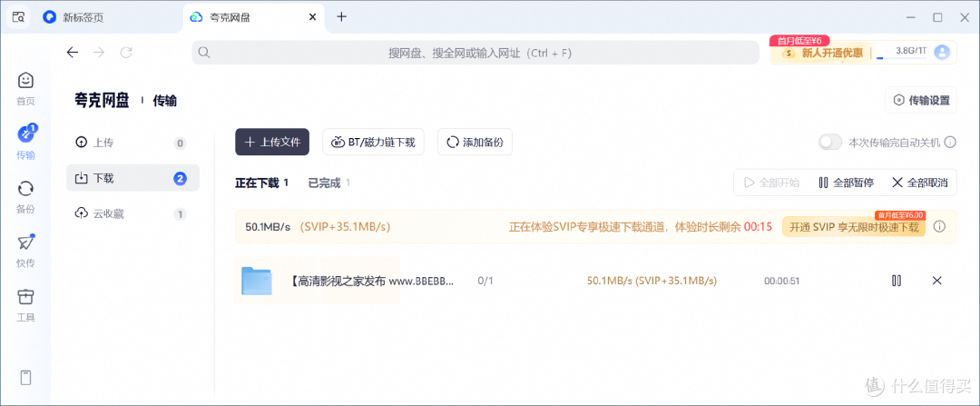Click the tab search icon at top-left
Viewport: 980px width, 406px height.
tap(19, 17)
